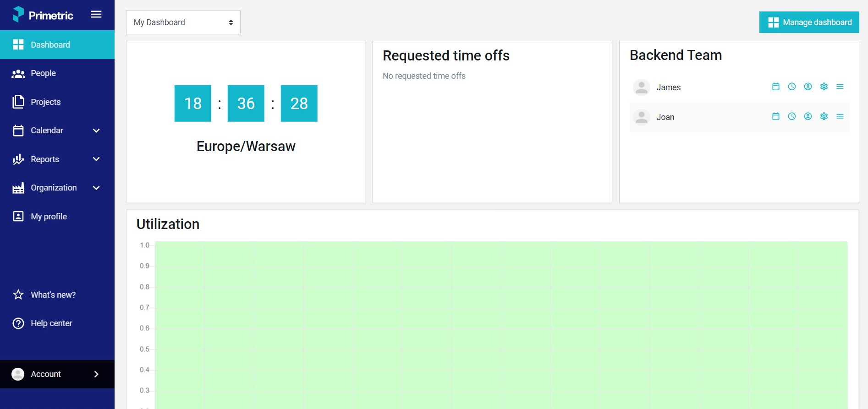Click the Manage dashboard button

(809, 22)
